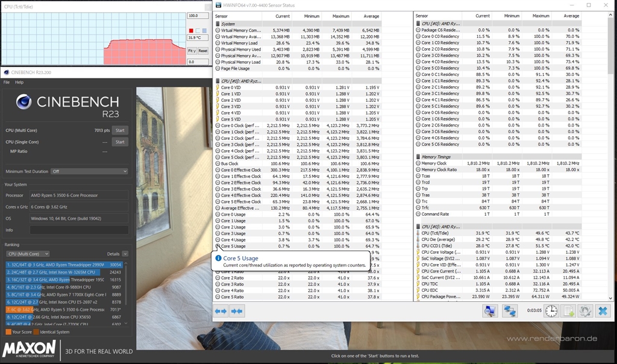Open the CPU (Multi Core) ranking dropdown
Screen dimensions: 617x364
click(28, 254)
